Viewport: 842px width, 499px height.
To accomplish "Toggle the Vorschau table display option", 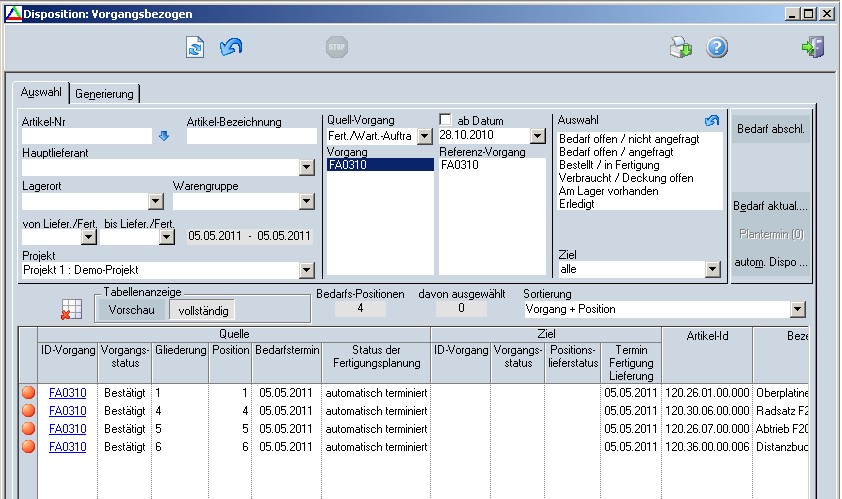I will tap(131, 311).
